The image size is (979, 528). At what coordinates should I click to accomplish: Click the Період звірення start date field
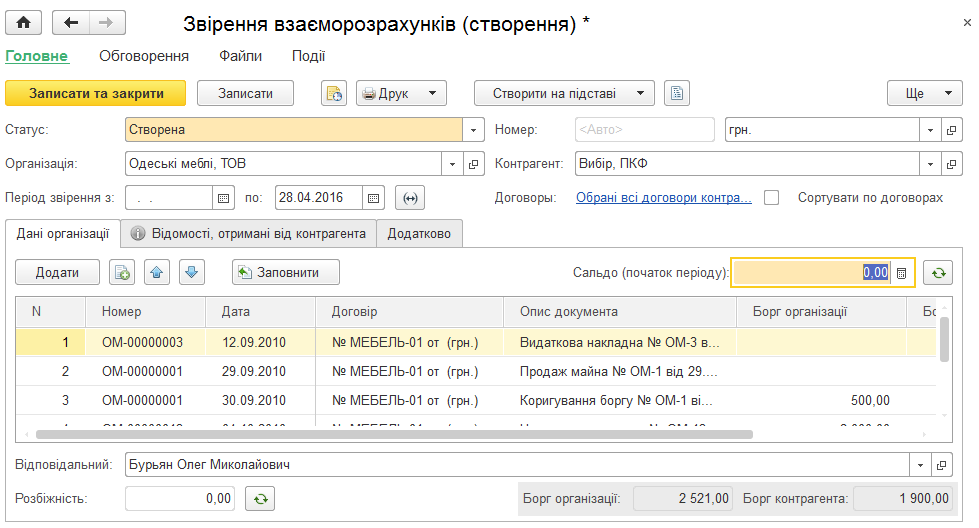click(x=169, y=198)
